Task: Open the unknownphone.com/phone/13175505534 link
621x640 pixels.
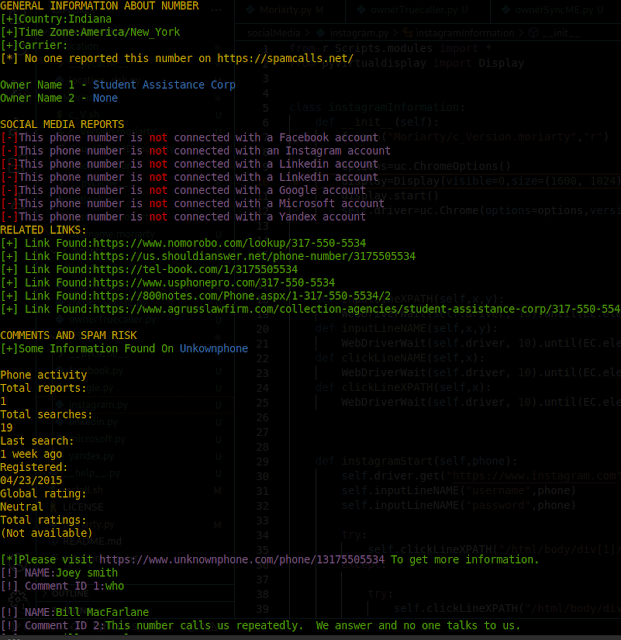Action: click(242, 560)
